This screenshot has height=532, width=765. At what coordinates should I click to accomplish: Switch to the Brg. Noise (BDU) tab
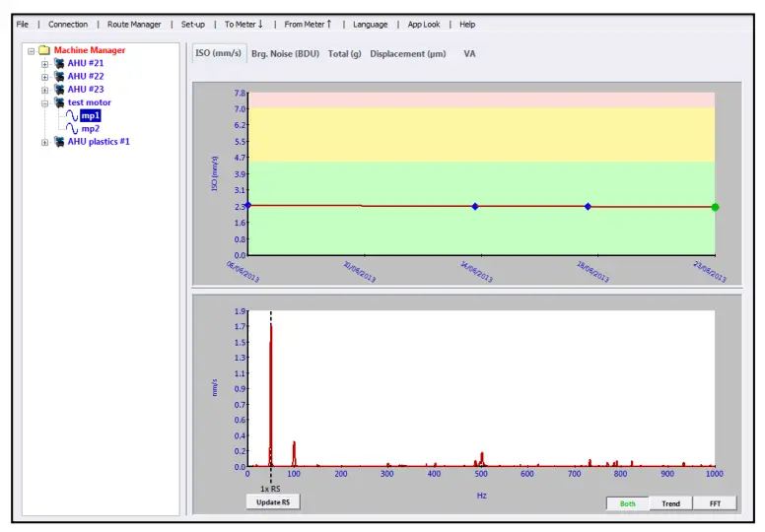(286, 54)
